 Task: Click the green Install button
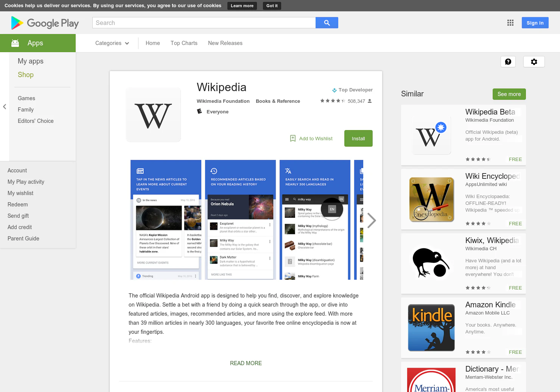[358, 138]
